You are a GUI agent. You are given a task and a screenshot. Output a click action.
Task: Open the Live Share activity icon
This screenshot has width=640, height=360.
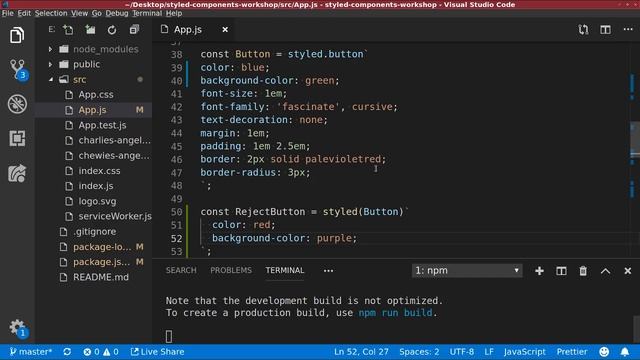17,173
